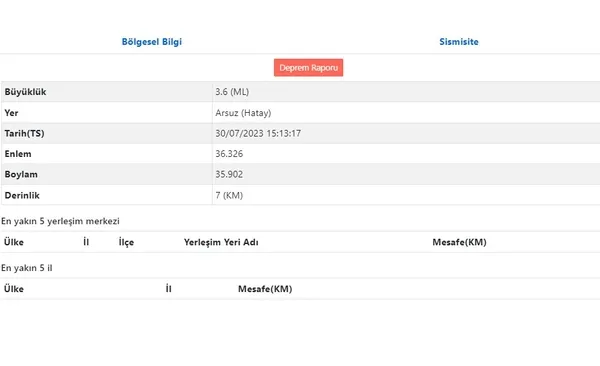Click Ülke header in settlements table
The height and width of the screenshot is (366, 600).
[14, 242]
